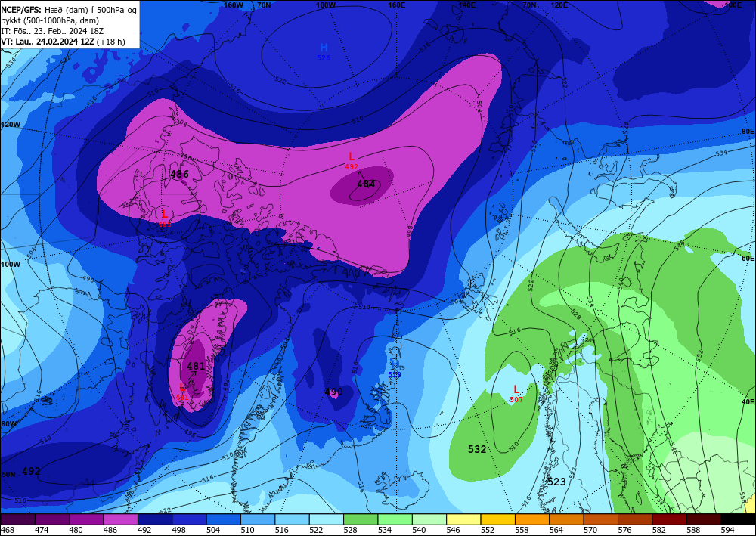The image size is (756, 536).
Task: Pick the yellow legend swatch labeled 546
Action: [463, 519]
